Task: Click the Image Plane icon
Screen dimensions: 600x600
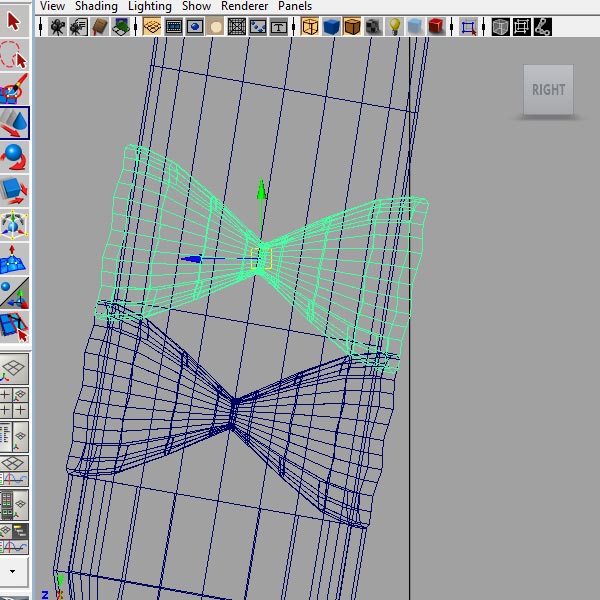Action: point(121,27)
